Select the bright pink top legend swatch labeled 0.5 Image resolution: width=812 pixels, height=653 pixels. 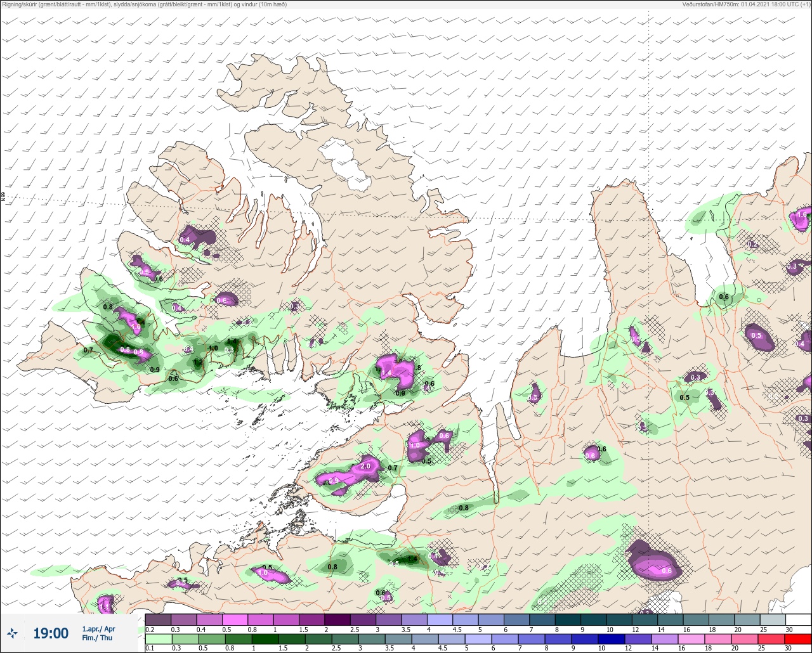pos(235,619)
